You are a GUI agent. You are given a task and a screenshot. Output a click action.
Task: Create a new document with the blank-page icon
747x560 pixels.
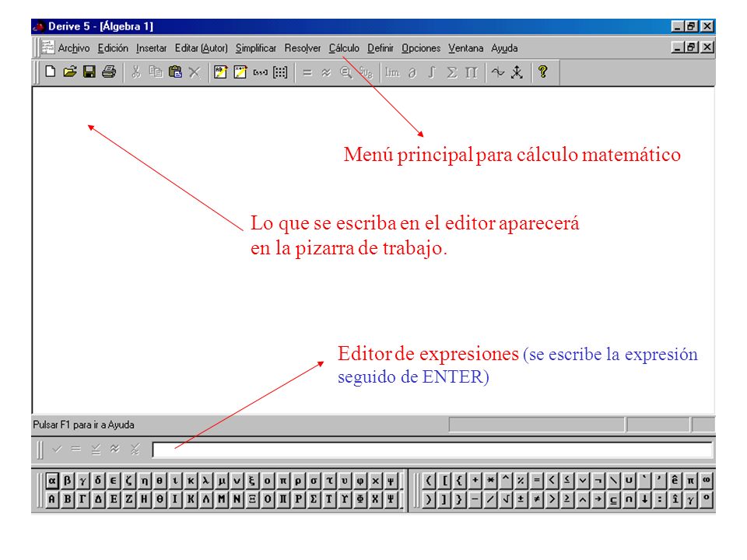pyautogui.click(x=50, y=72)
